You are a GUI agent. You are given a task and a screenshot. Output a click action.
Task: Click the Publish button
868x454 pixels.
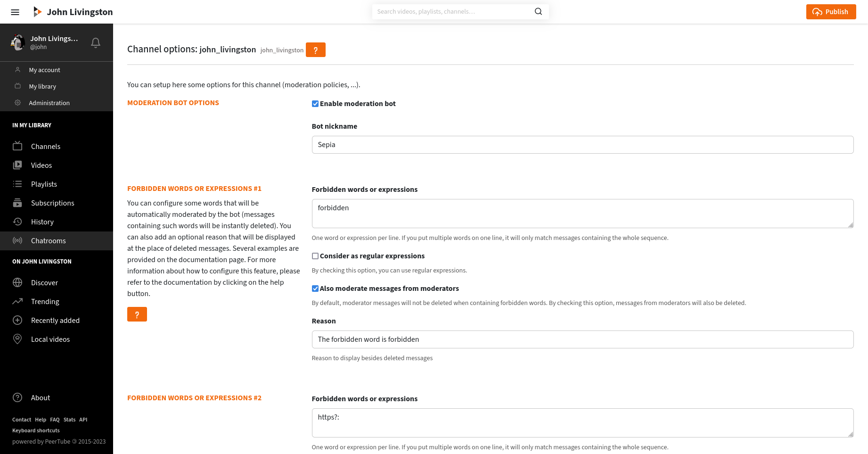831,12
